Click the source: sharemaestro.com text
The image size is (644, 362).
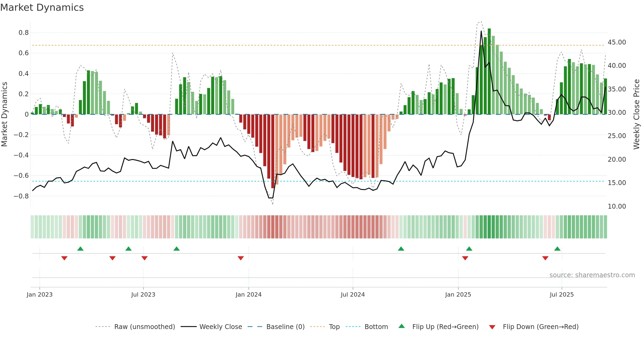[x=592, y=275]
